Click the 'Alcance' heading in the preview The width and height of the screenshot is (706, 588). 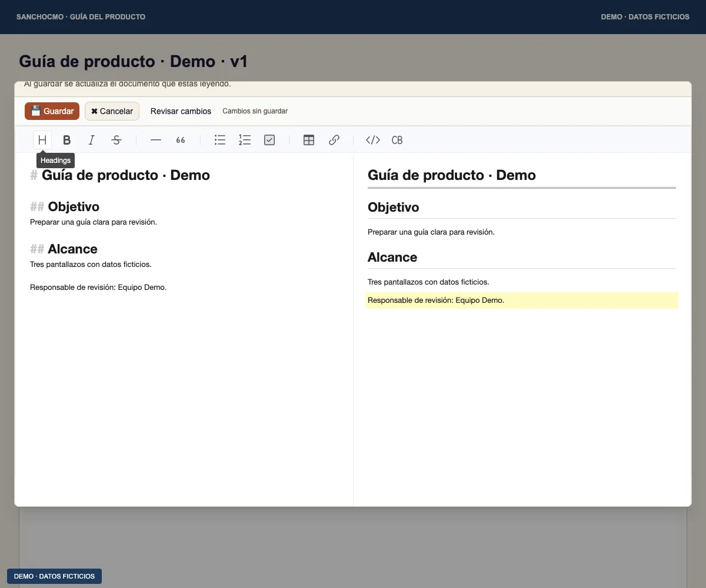tap(392, 258)
